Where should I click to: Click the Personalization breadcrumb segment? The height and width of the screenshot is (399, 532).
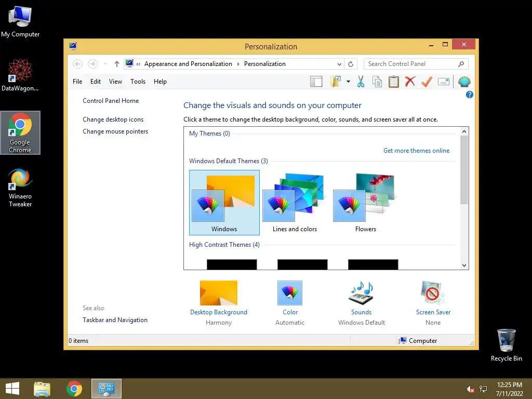tap(264, 64)
